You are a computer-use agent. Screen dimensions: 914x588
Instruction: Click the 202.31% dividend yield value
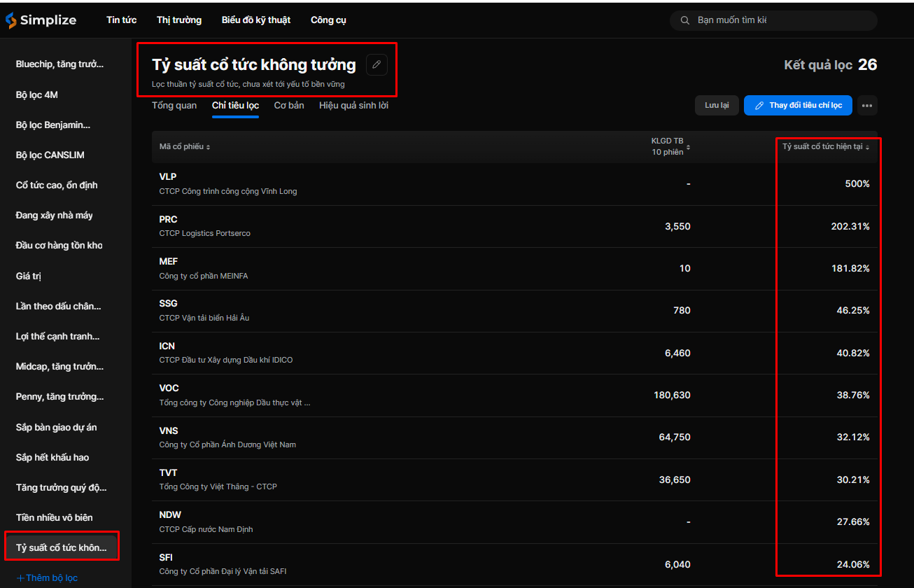[851, 227]
